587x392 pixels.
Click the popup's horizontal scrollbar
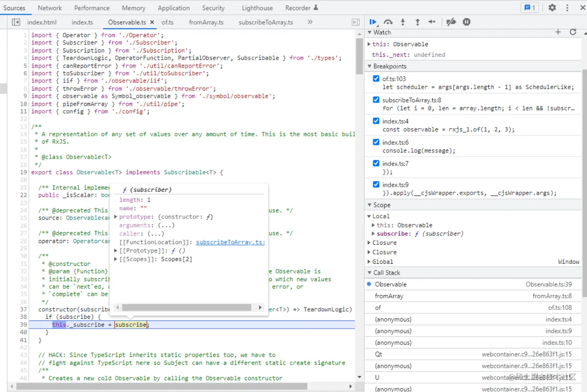[x=186, y=308]
